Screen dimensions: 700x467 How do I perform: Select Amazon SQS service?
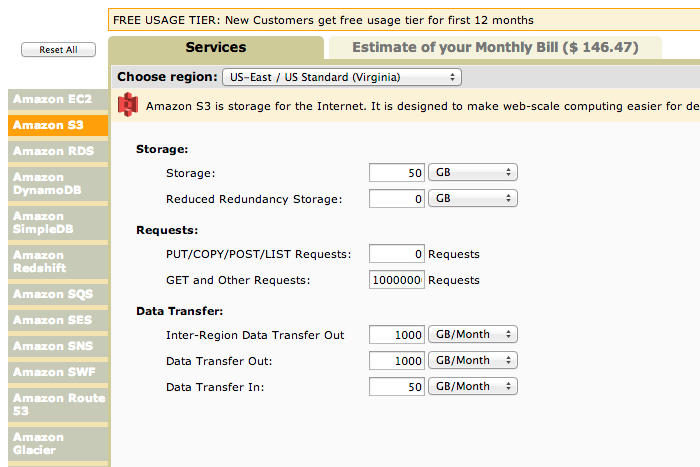tap(58, 294)
